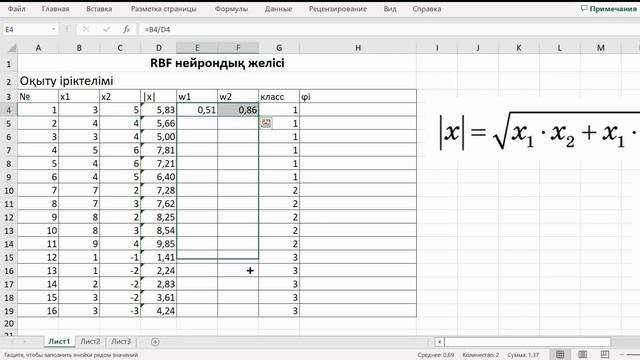This screenshot has height=360, width=640.
Task: Select cell with value 1,41
Action: pos(159,258)
